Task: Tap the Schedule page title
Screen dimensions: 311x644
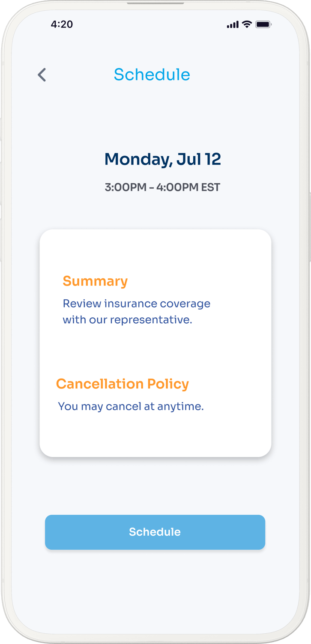Action: (x=152, y=75)
